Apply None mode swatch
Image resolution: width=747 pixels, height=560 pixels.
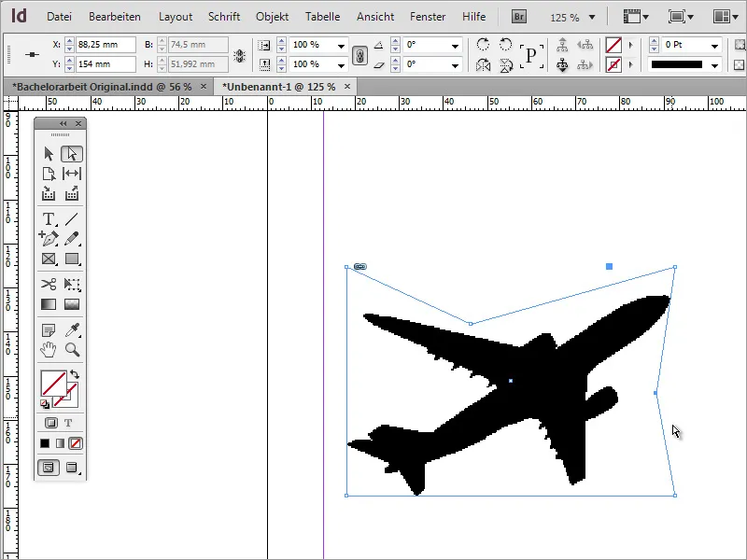pyautogui.click(x=76, y=443)
